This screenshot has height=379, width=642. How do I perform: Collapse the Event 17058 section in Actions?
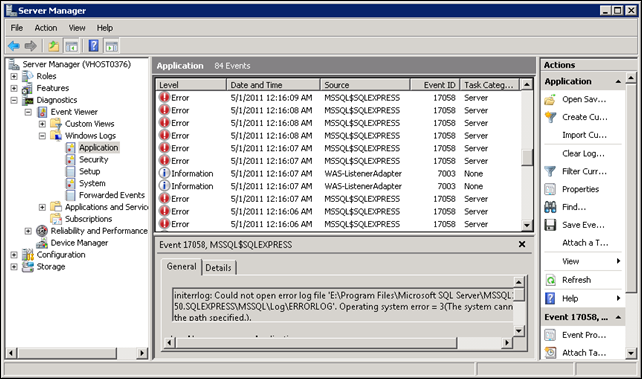pyautogui.click(x=618, y=317)
